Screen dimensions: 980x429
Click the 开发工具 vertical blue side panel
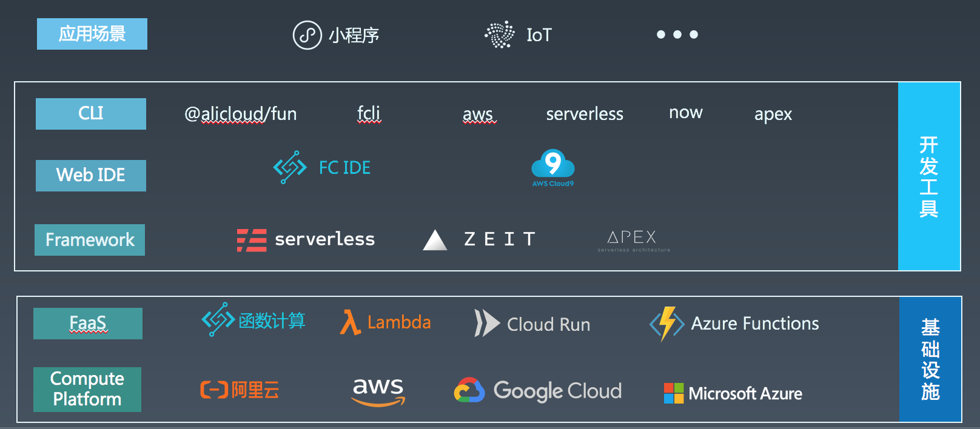click(929, 176)
